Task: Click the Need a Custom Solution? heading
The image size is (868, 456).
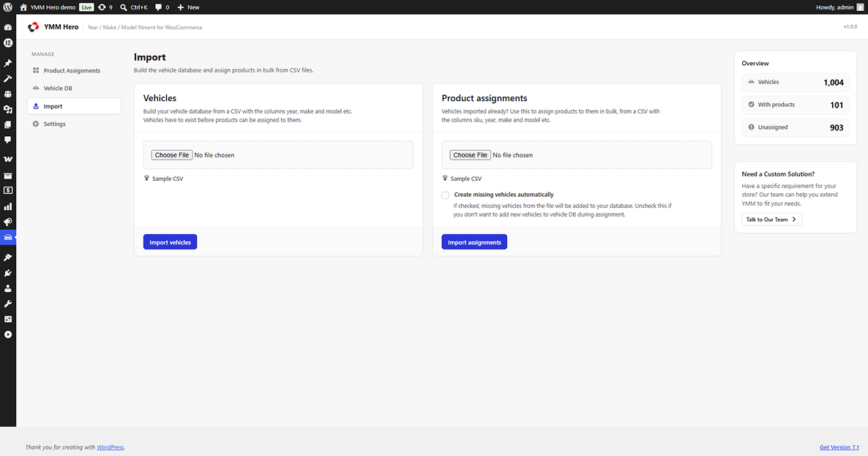Action: 778,173
